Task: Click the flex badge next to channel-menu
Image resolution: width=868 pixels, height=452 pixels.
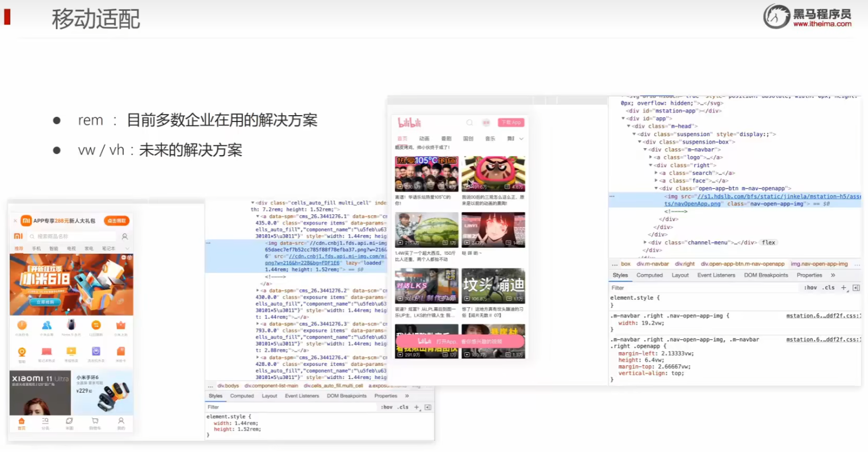Action: pos(768,242)
